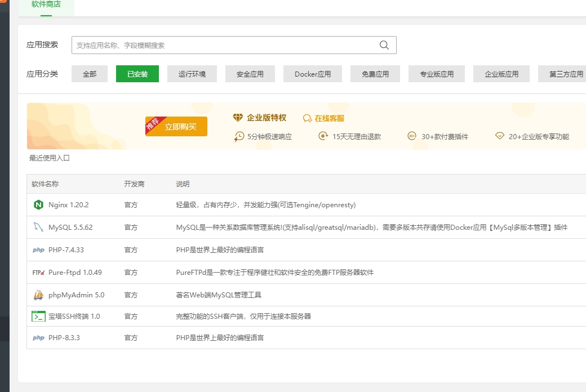Click the phpMyAdmin sailboat icon
The image size is (586, 392).
[38, 295]
